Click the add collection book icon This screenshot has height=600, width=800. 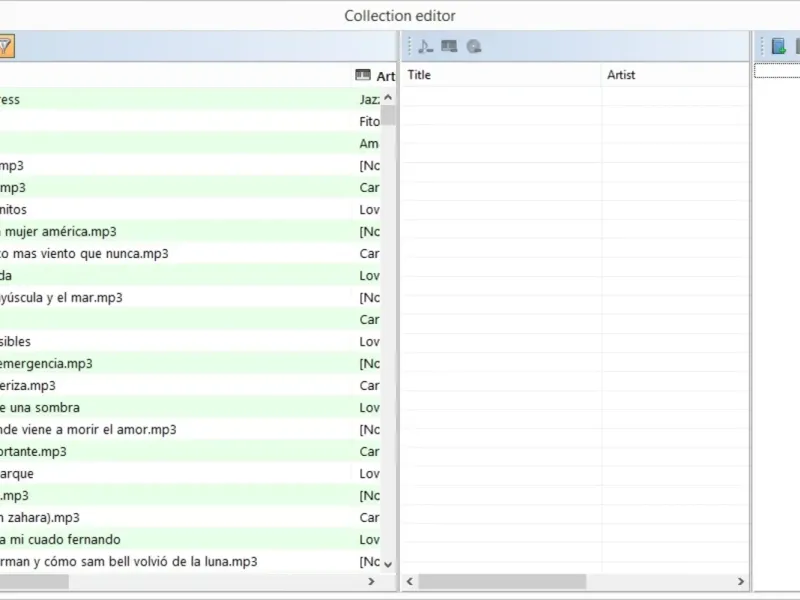pos(779,46)
